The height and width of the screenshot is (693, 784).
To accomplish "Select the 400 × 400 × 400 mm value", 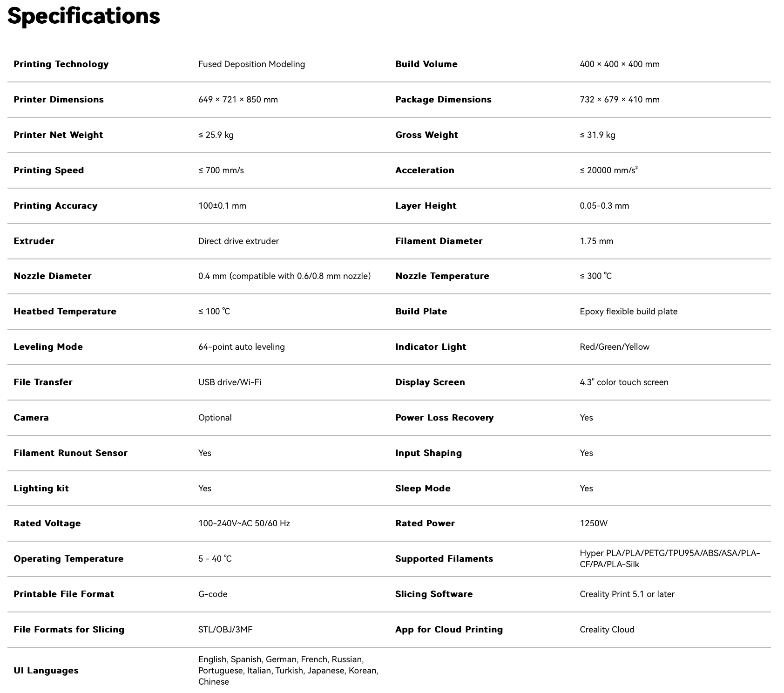I will tap(619, 64).
